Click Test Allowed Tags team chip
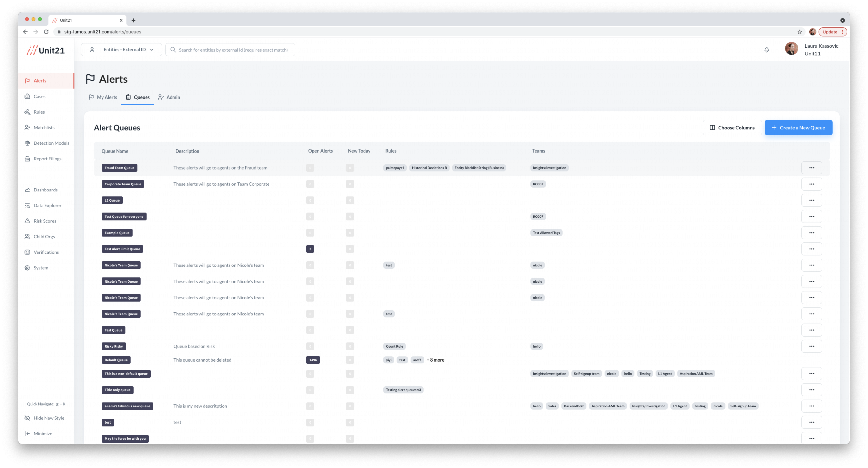 pos(546,233)
